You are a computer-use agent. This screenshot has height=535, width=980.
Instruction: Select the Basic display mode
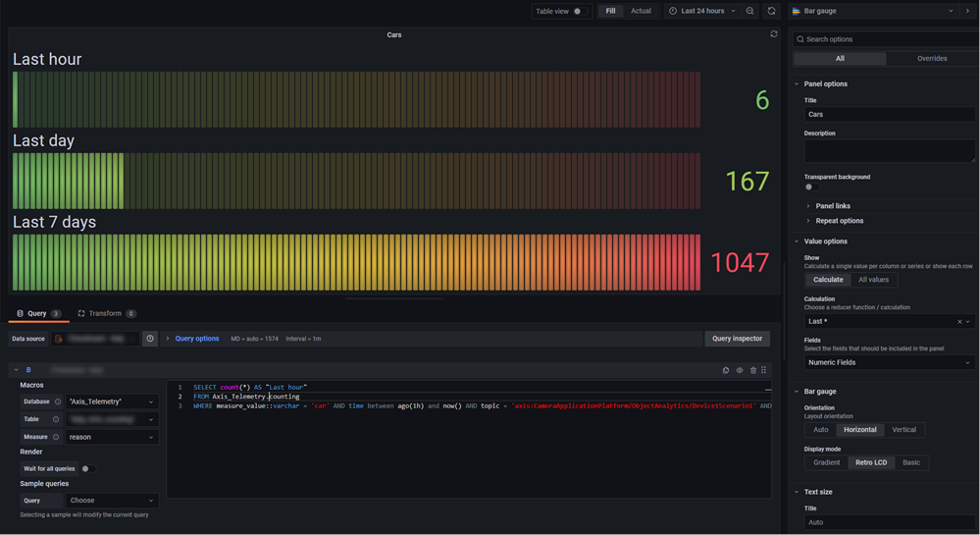911,463
